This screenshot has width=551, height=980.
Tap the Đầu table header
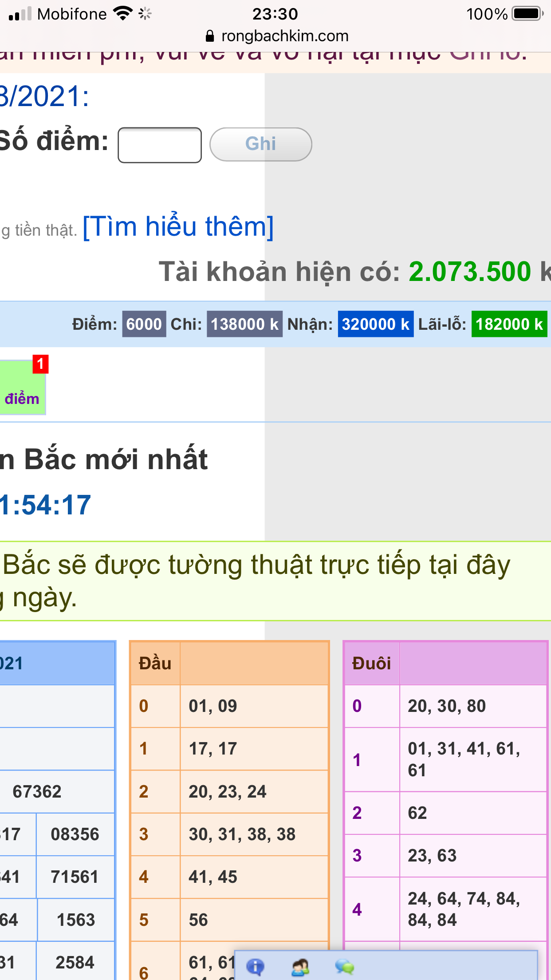155,663
